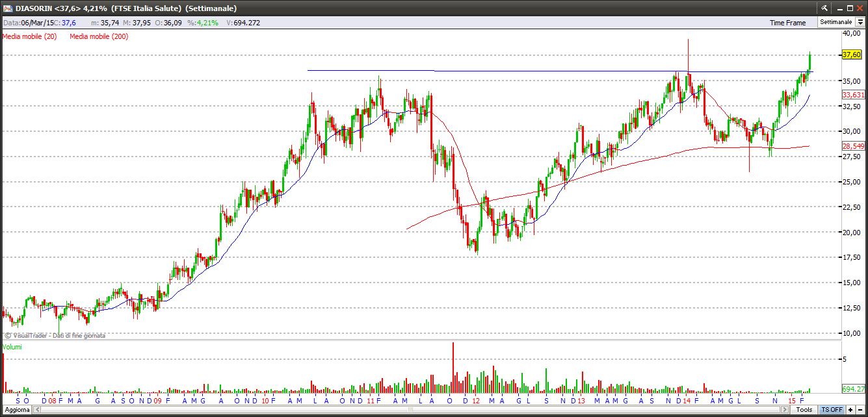Image resolution: width=868 pixels, height=417 pixels.
Task: Click the Time Frame label
Action: (787, 23)
